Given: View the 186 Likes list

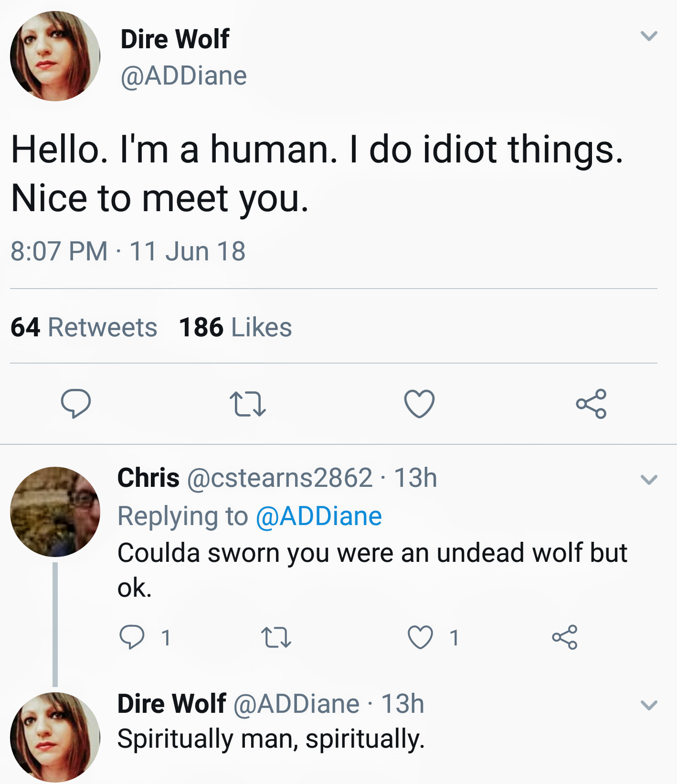Looking at the screenshot, I should tap(235, 327).
